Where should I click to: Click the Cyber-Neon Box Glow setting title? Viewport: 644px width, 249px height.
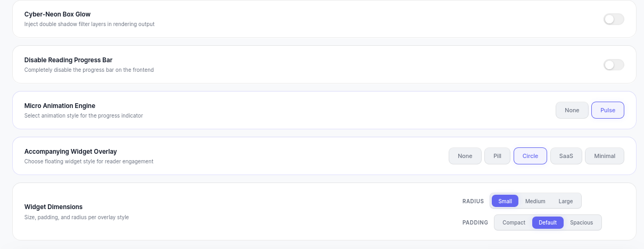point(57,14)
